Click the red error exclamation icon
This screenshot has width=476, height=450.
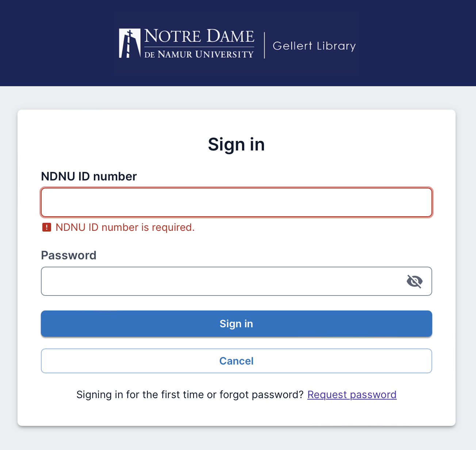pos(47,227)
